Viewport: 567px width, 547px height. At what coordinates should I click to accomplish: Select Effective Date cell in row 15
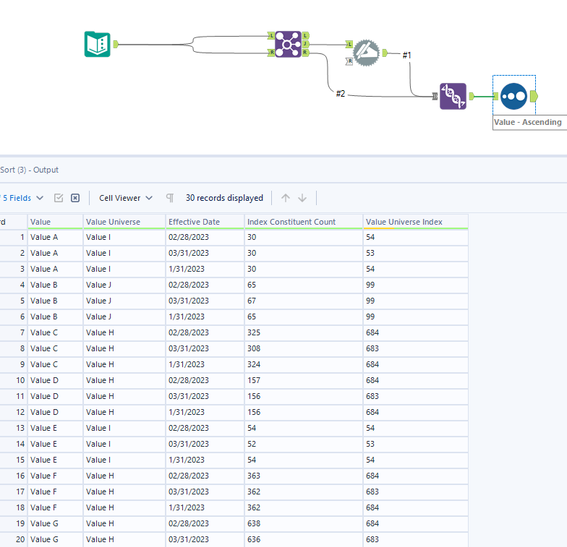click(205, 460)
